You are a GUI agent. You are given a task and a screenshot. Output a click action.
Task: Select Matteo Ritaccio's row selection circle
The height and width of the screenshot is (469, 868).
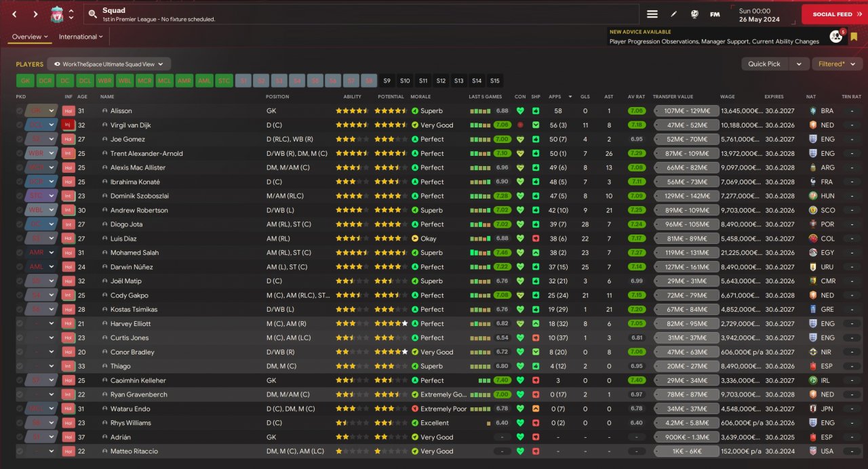point(20,451)
